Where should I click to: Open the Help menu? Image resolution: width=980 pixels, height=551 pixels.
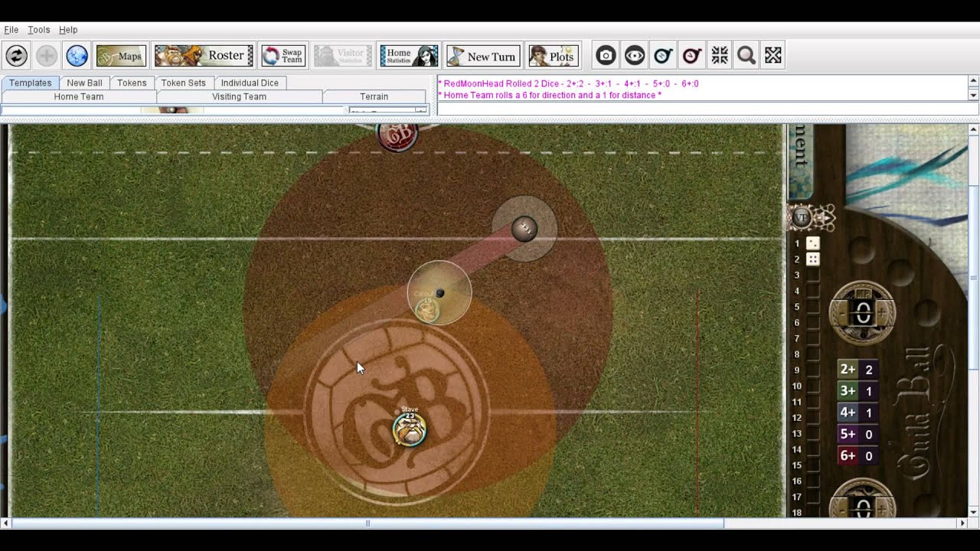pyautogui.click(x=68, y=30)
